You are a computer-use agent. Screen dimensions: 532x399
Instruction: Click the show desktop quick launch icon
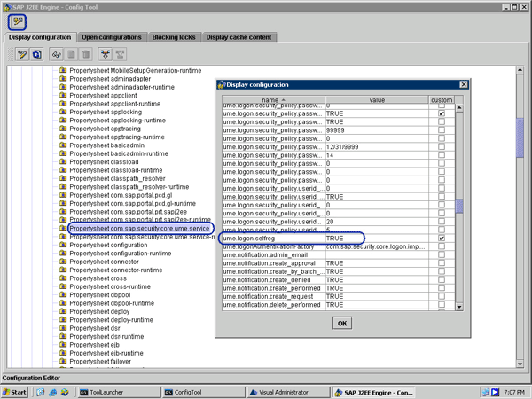point(41,393)
